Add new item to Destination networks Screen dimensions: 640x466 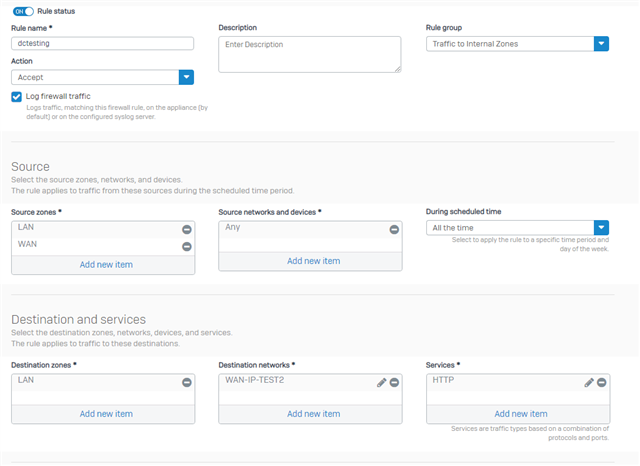coord(313,414)
